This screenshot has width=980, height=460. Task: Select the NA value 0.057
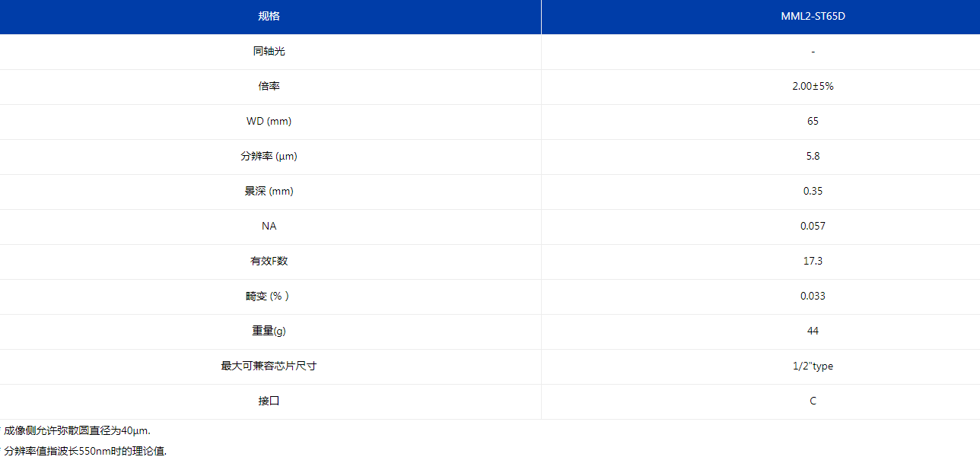813,227
